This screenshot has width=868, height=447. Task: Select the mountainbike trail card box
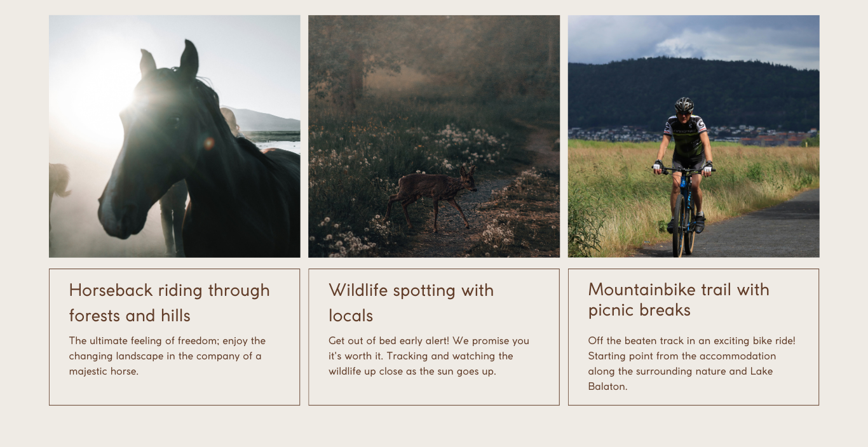point(694,337)
